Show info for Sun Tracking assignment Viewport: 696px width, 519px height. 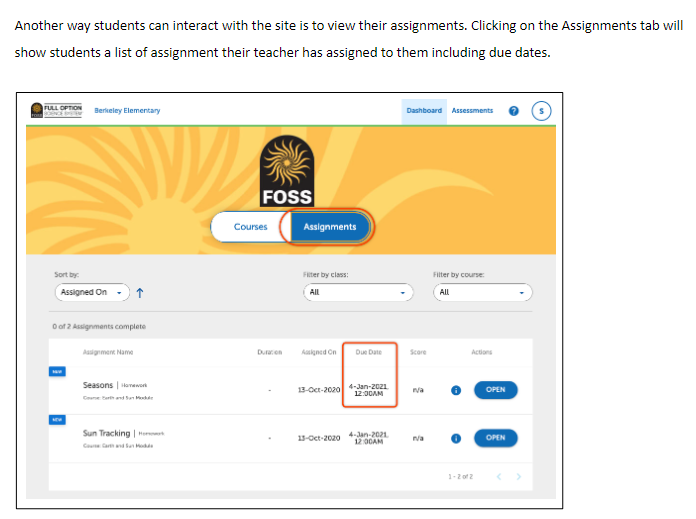click(x=456, y=438)
